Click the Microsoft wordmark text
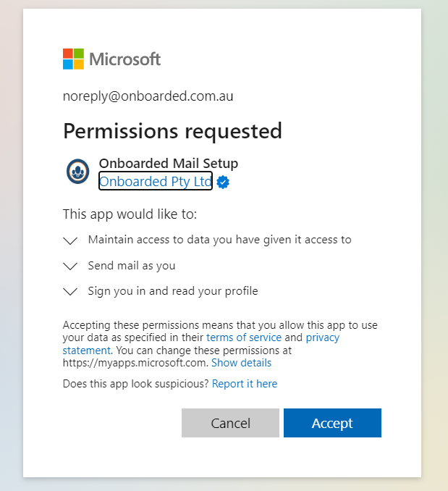This screenshot has height=491, width=448. click(x=124, y=59)
